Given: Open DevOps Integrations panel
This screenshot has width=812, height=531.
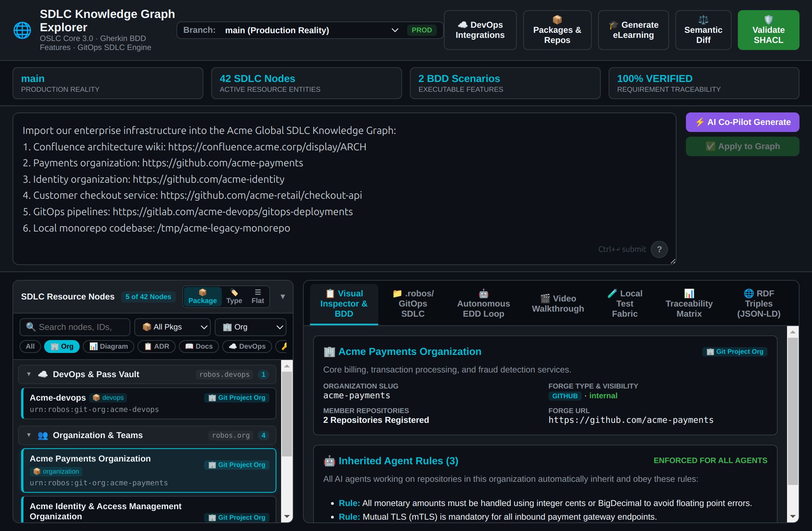Looking at the screenshot, I should [480, 30].
